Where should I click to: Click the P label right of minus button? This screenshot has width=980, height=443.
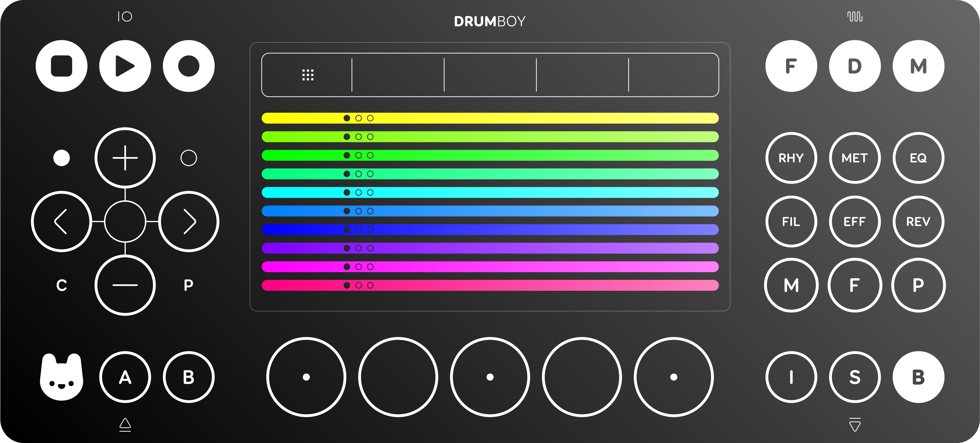coord(189,285)
